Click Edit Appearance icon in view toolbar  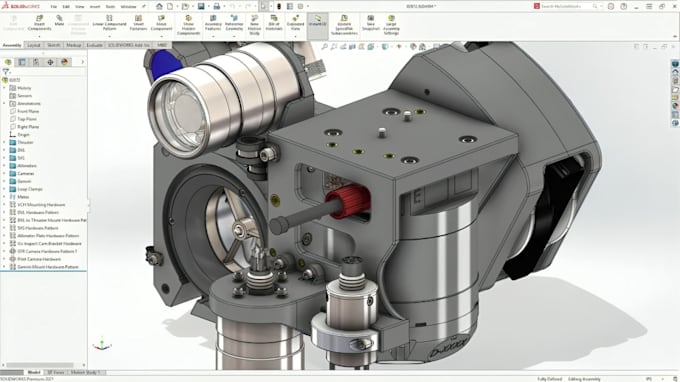coord(413,46)
